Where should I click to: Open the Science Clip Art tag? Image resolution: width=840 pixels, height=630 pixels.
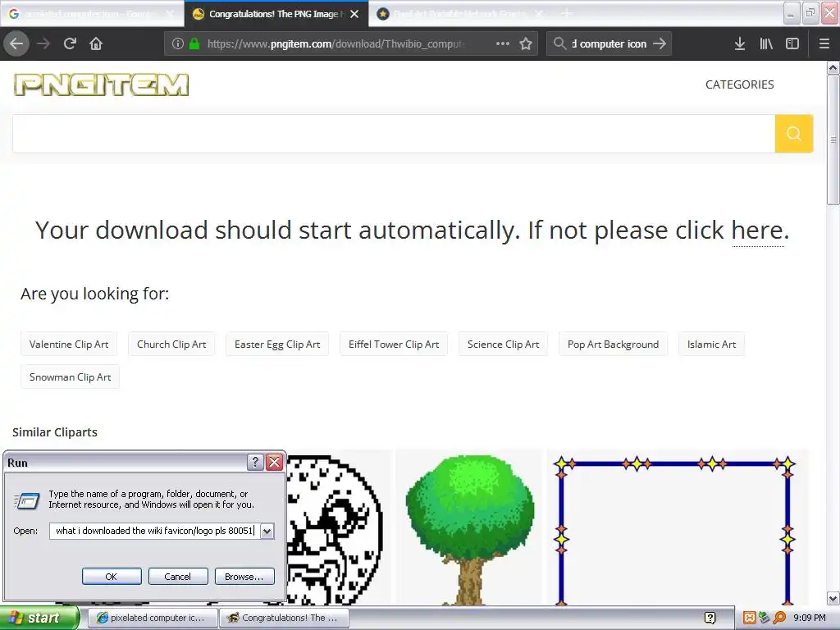[503, 345]
